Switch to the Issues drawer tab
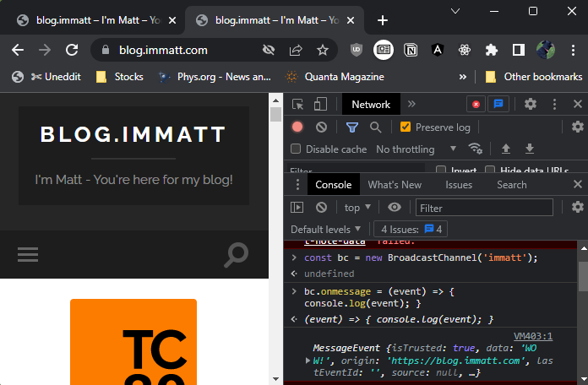The image size is (588, 385). [x=459, y=185]
